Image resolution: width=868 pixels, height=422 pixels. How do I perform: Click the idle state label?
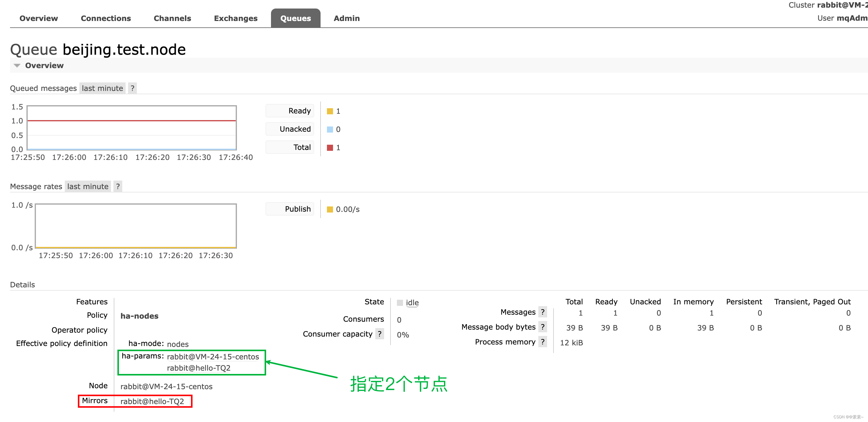click(412, 303)
